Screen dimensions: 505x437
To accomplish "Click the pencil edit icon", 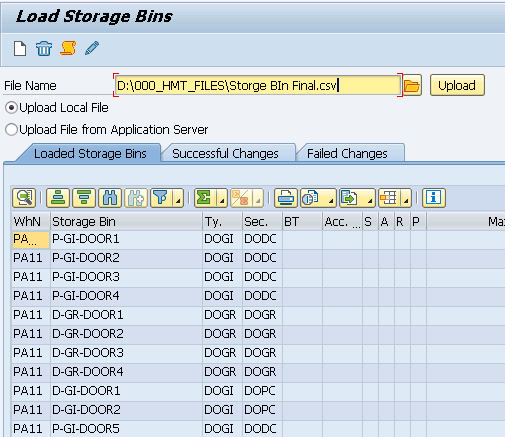I will (x=92, y=49).
